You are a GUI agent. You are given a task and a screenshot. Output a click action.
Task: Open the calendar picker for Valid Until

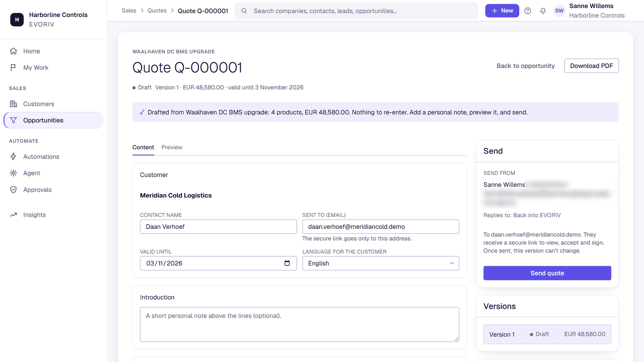point(287,263)
